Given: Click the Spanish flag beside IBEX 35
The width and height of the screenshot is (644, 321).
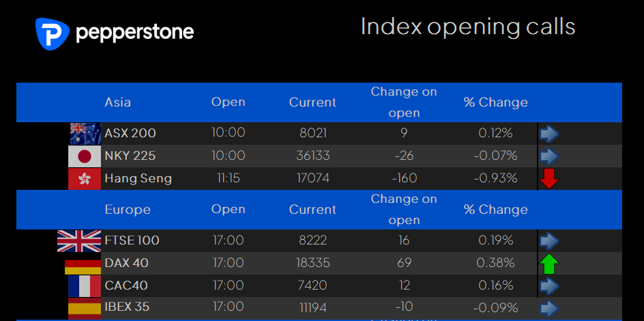Looking at the screenshot, I should tap(85, 309).
